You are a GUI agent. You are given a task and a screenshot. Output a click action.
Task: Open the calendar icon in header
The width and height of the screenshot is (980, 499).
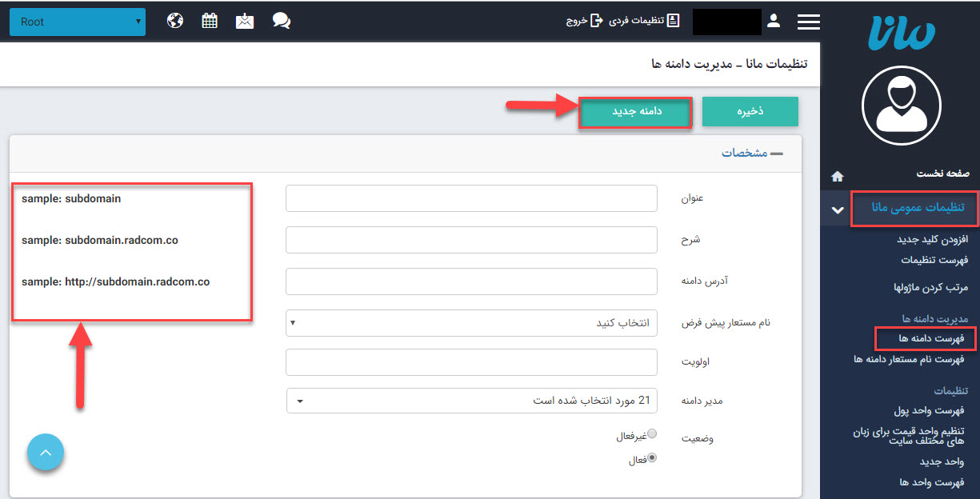(x=210, y=22)
